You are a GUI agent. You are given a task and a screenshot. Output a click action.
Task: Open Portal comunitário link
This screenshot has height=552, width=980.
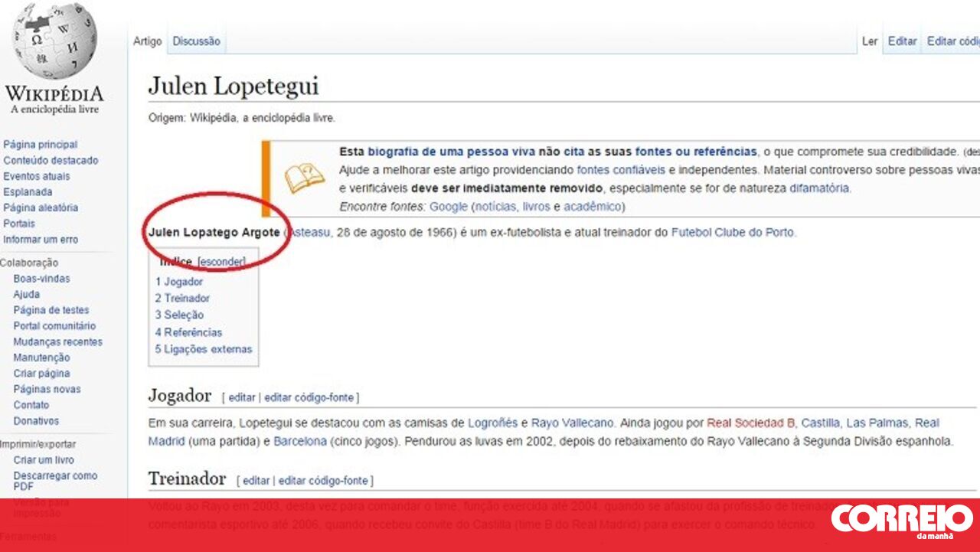pos(54,326)
